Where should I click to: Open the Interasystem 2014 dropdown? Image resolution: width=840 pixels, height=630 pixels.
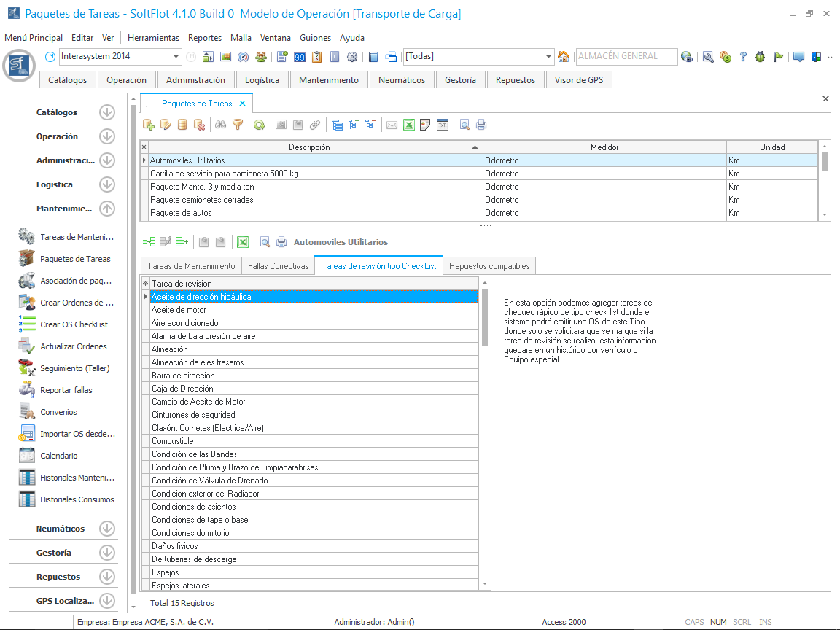pyautogui.click(x=176, y=57)
